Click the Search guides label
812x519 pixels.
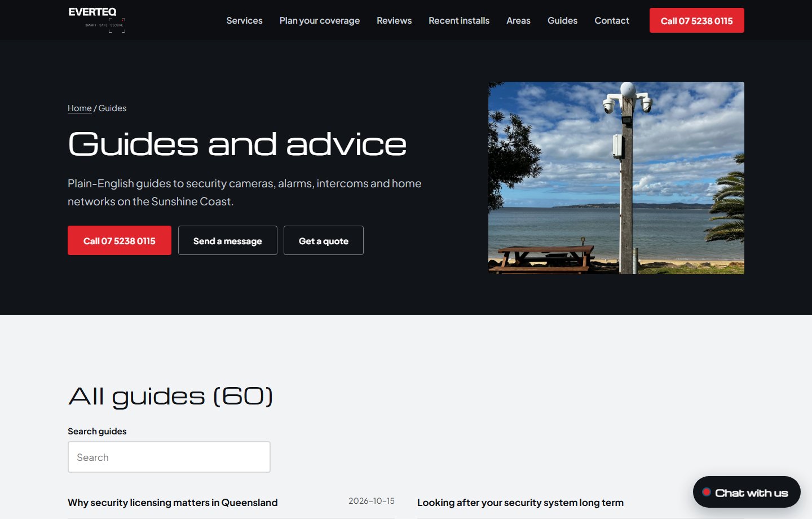97,431
